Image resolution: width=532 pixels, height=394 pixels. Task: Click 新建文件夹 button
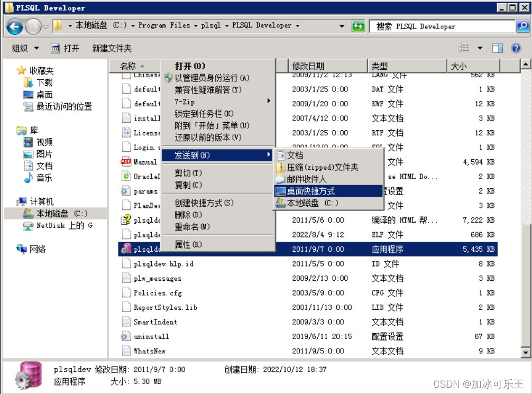point(112,48)
